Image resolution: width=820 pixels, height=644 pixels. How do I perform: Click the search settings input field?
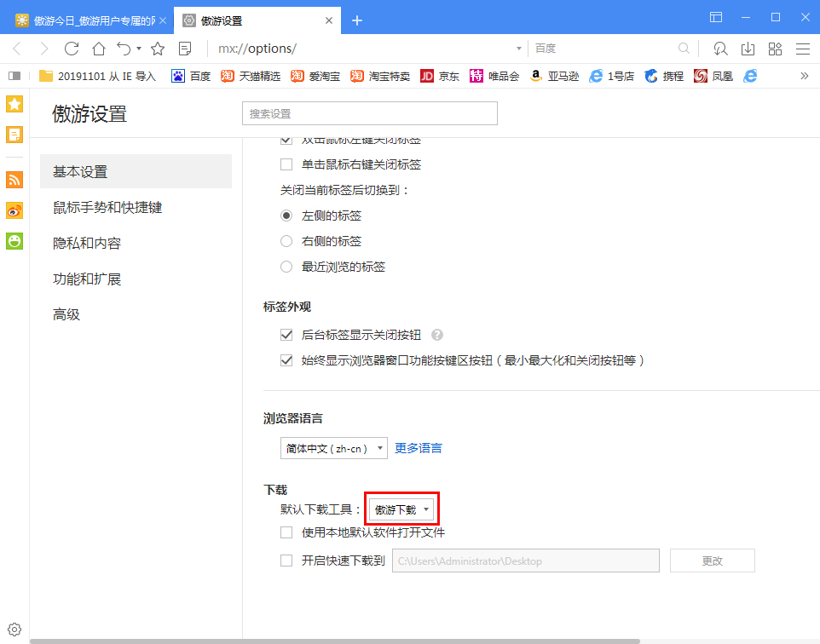coord(369,112)
